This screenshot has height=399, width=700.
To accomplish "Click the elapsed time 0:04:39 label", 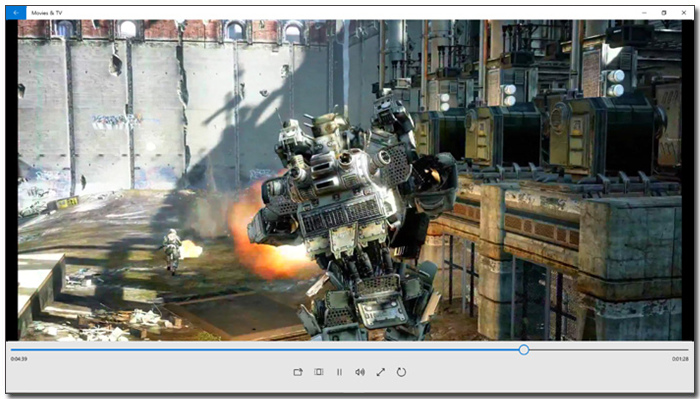I will click(x=19, y=359).
